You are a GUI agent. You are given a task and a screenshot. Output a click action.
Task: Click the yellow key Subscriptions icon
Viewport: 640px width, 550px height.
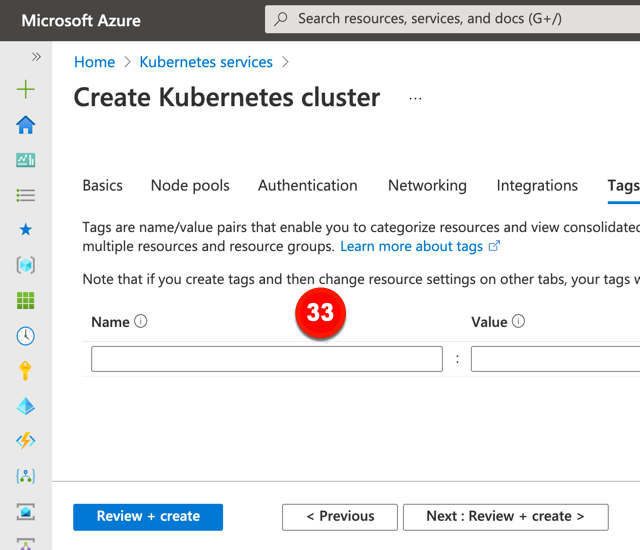[26, 371]
